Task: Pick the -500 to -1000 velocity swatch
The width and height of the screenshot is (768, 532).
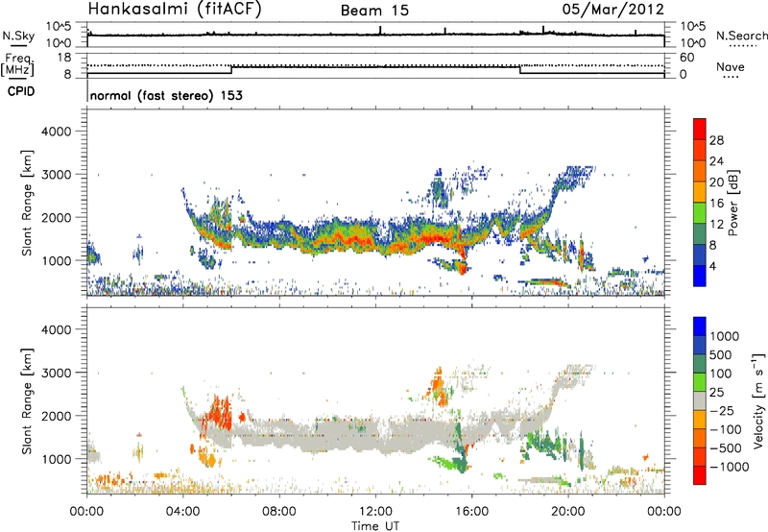Action: point(700,456)
